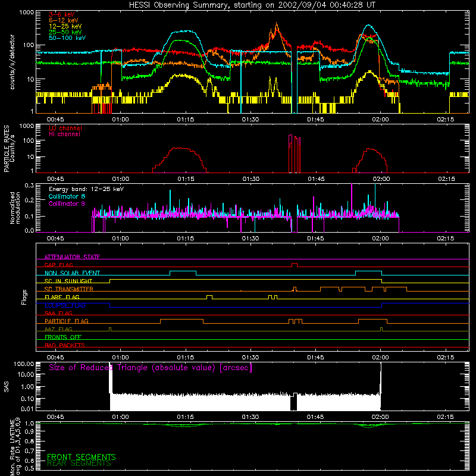Click the 0.9 tick on livetime axis
The width and height of the screenshot is (476, 476).
29,431
